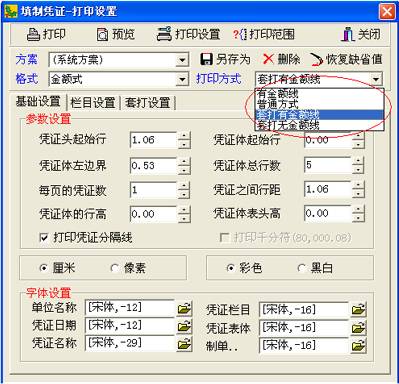Open 打印设置 printer setup
The width and height of the screenshot is (399, 384).
189,34
